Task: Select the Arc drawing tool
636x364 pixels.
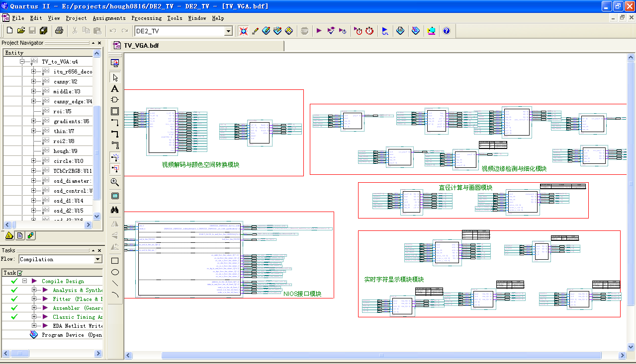Action: pyautogui.click(x=115, y=295)
